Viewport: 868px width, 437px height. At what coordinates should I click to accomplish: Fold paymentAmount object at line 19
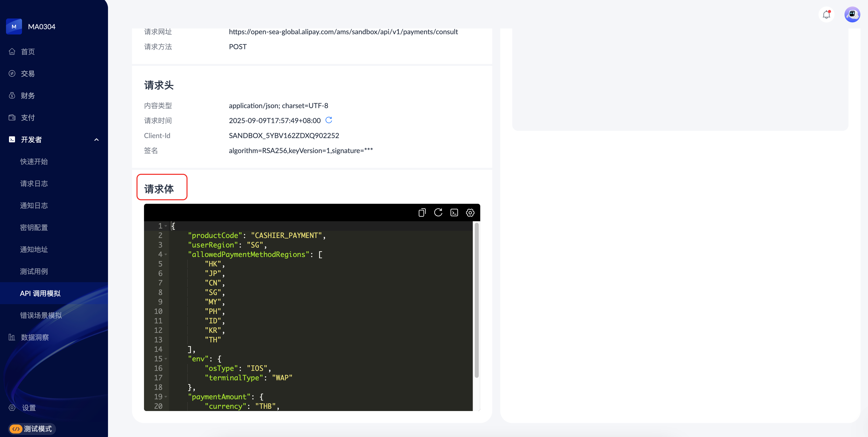click(166, 397)
